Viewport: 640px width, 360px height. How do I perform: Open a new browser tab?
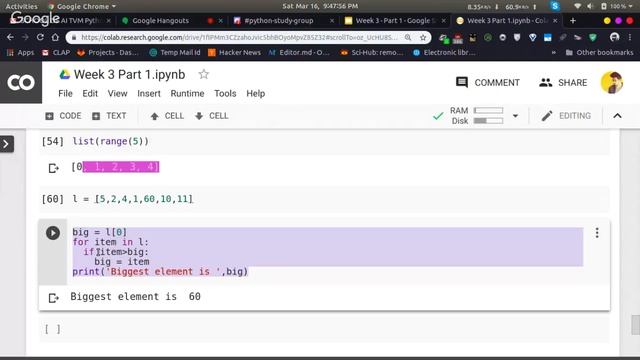pyautogui.click(x=573, y=20)
